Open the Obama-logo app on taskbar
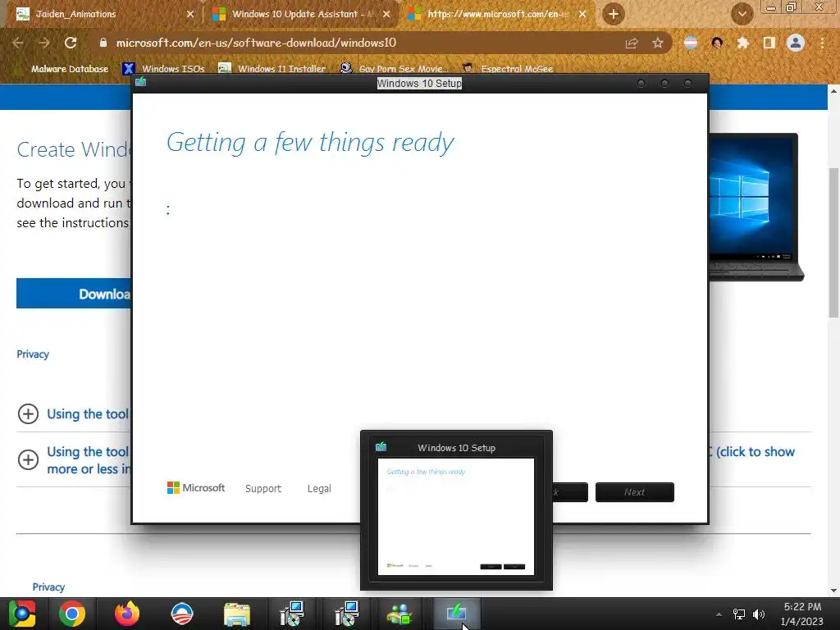 182,614
